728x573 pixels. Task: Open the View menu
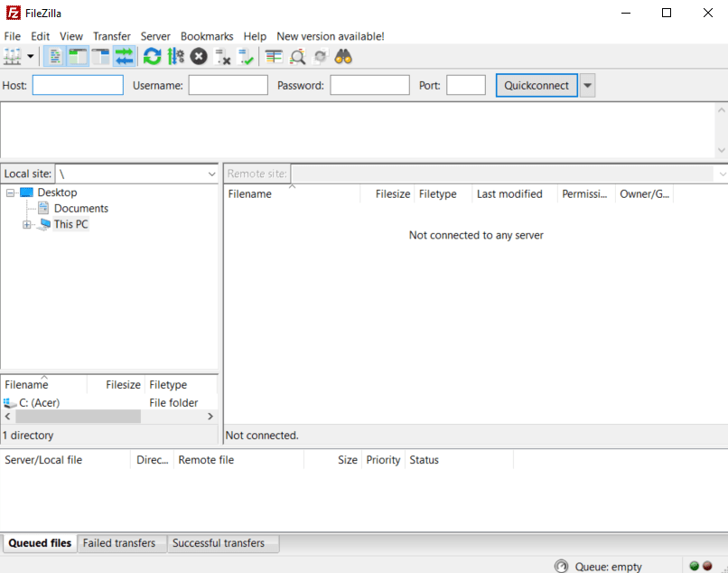coord(71,36)
